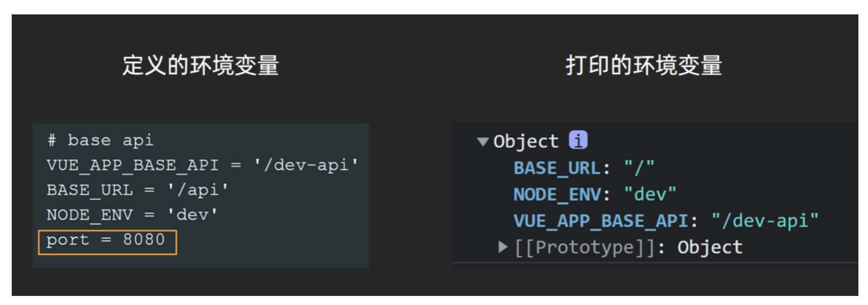The height and width of the screenshot is (305, 868).
Task: Collapse the Object tree triangle
Action: (x=483, y=141)
